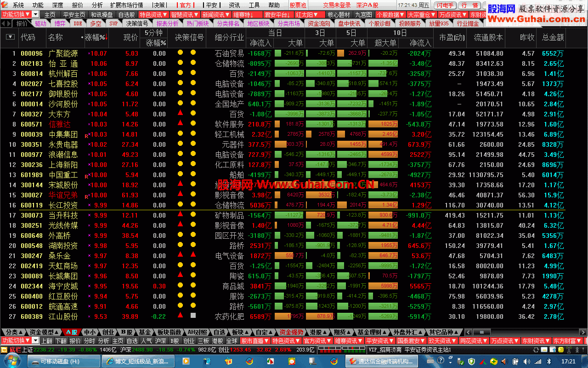Click the 17:21 clock in the taskbar
The width and height of the screenshot is (588, 368).
(x=568, y=362)
